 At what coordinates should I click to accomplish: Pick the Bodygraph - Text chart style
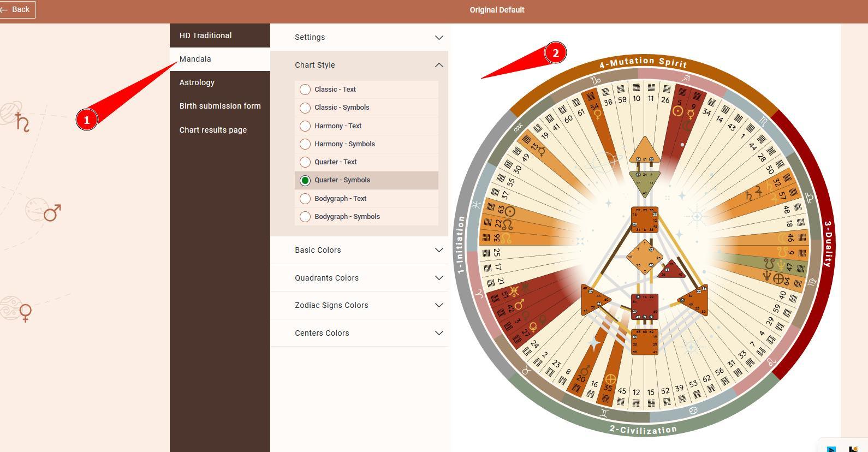pyautogui.click(x=305, y=199)
